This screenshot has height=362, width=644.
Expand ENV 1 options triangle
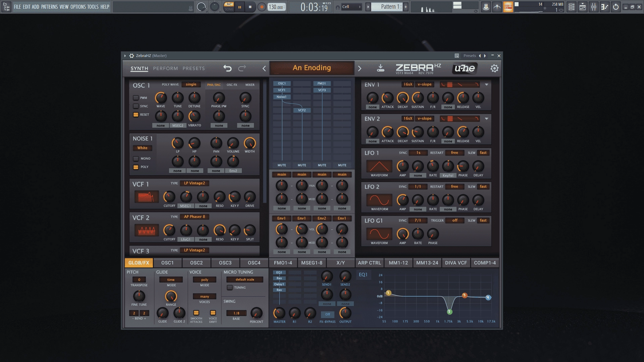click(x=486, y=84)
